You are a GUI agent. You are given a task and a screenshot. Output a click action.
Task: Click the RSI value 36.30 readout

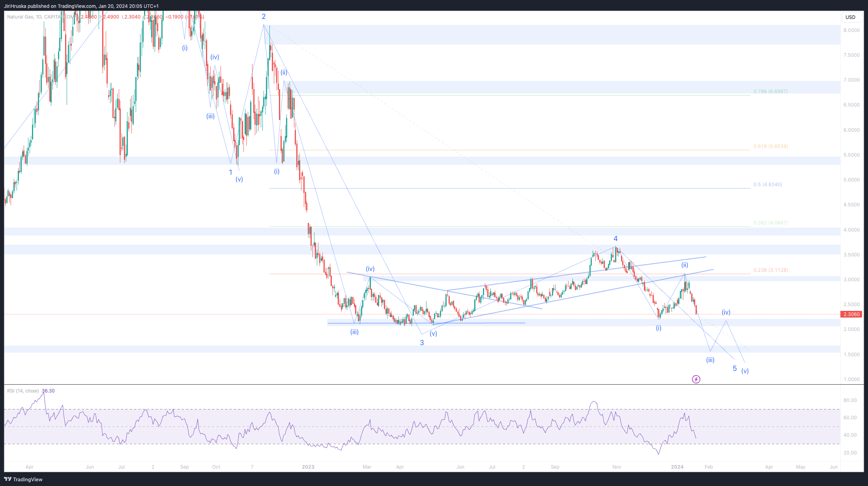tap(48, 391)
